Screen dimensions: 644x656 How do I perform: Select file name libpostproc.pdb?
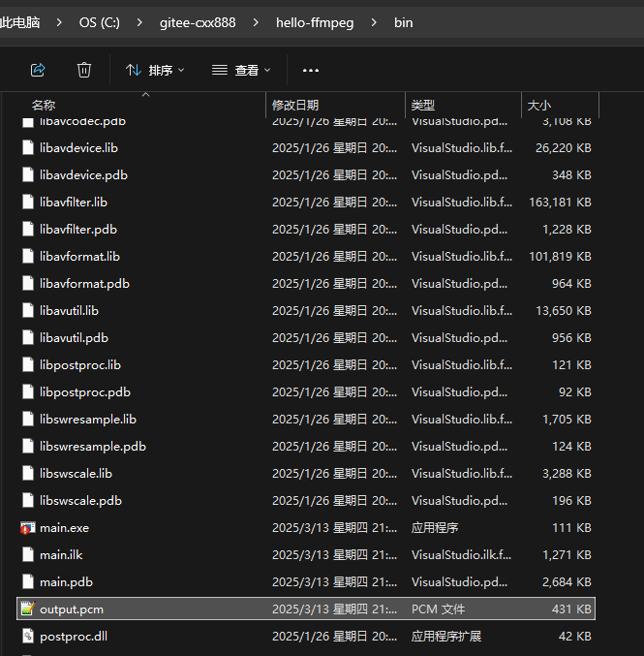[x=85, y=392]
